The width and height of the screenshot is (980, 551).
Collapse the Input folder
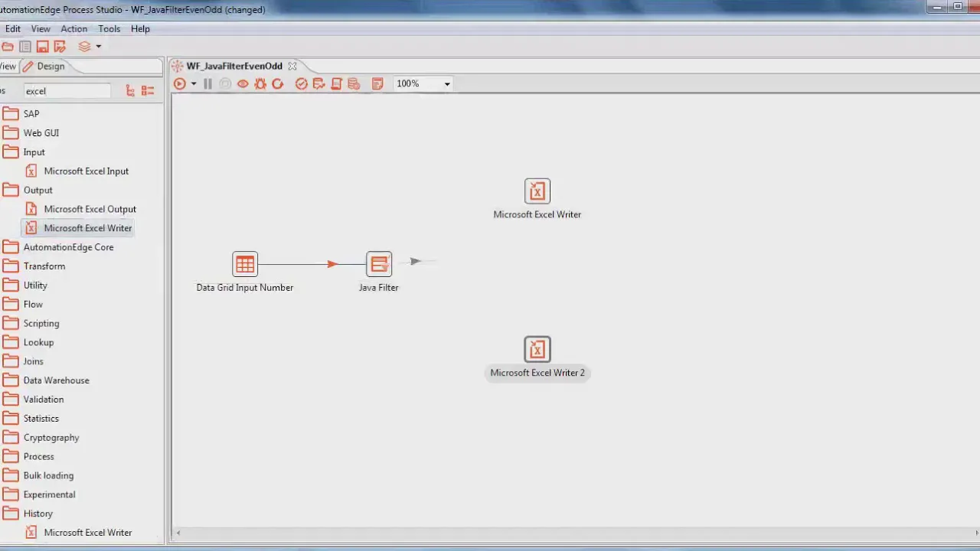tap(24, 152)
